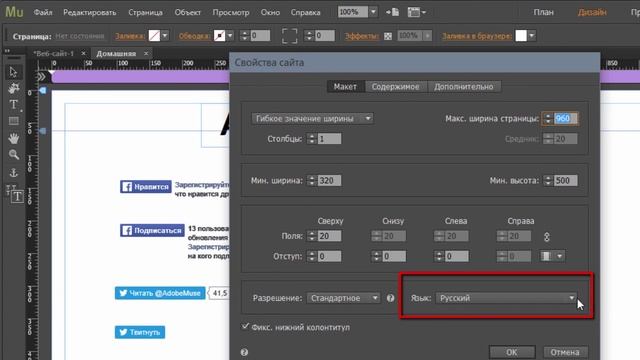The height and width of the screenshot is (360, 640).
Task: Open the Разрешение Стандартное dropdown
Action: (x=343, y=298)
